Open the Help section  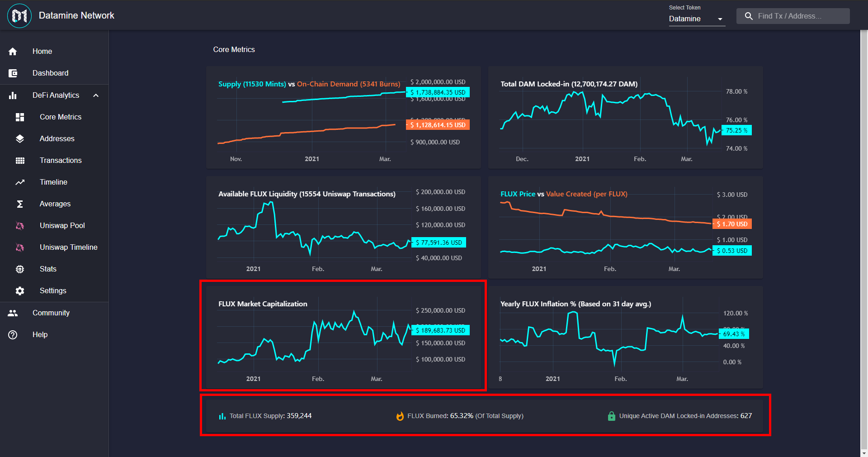tap(40, 335)
